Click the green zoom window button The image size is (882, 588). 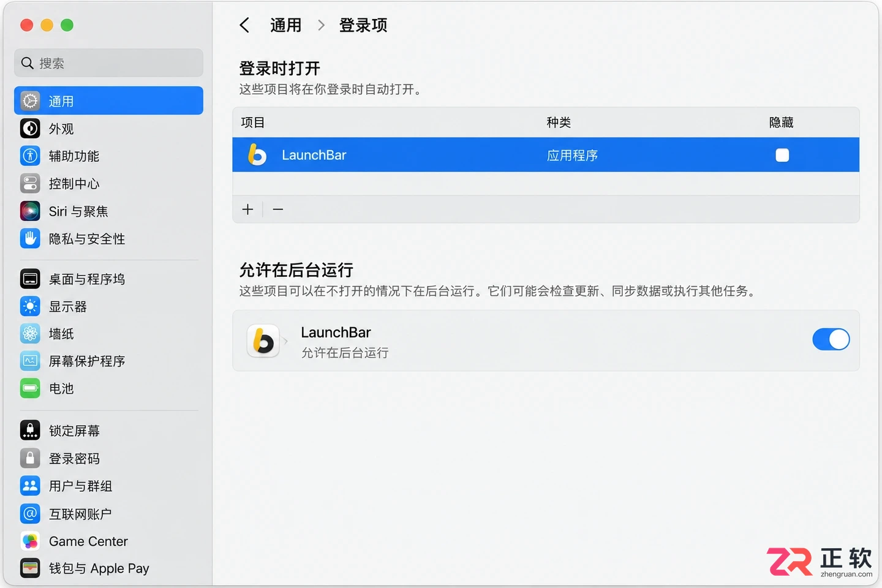coord(67,25)
